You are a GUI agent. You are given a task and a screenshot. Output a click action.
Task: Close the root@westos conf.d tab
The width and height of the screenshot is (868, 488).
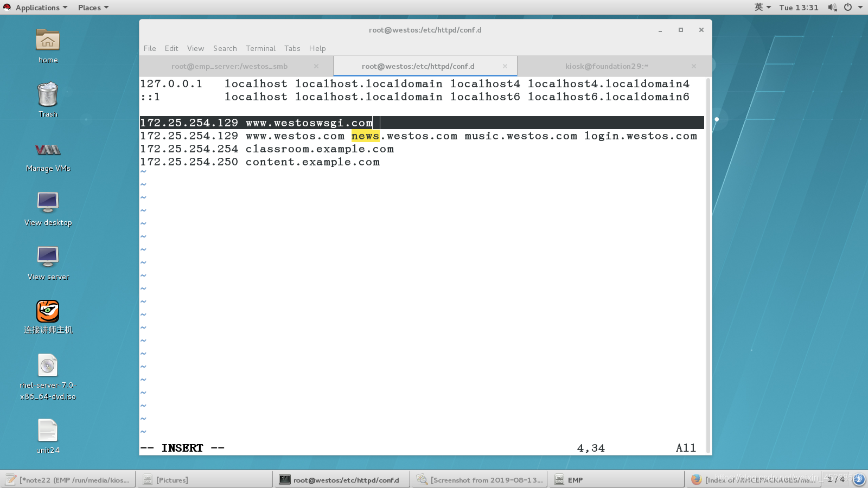click(x=505, y=66)
